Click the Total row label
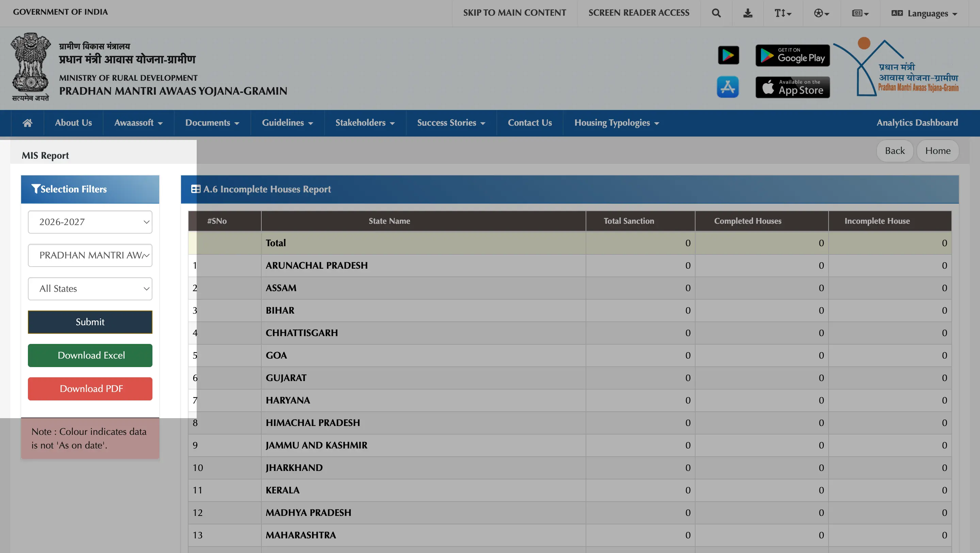The image size is (980, 553). tap(276, 243)
